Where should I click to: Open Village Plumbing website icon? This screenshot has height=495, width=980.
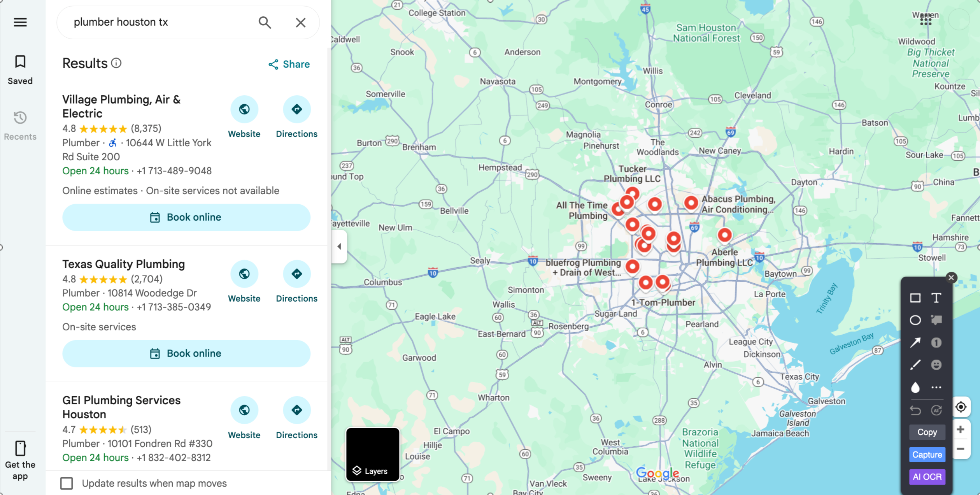pos(244,109)
